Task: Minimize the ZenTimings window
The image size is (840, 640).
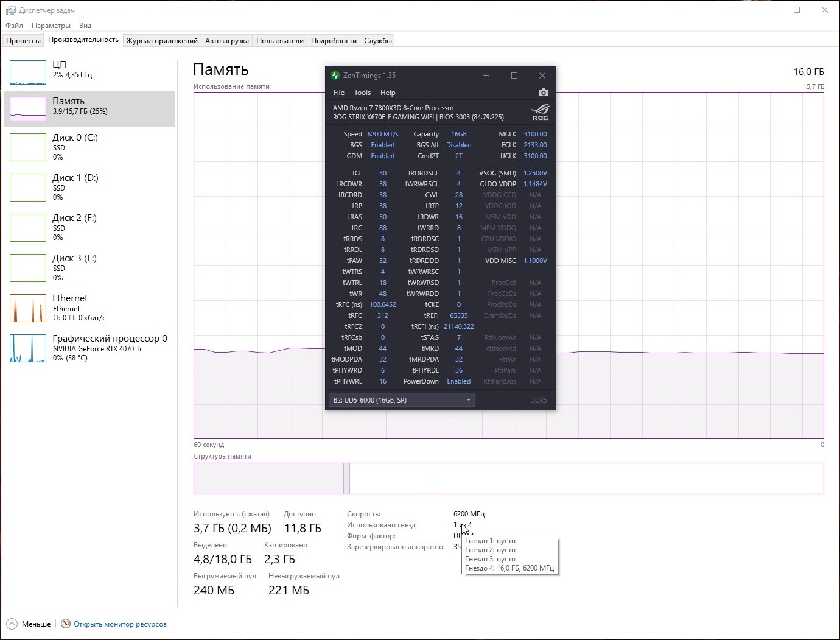Action: coord(486,76)
